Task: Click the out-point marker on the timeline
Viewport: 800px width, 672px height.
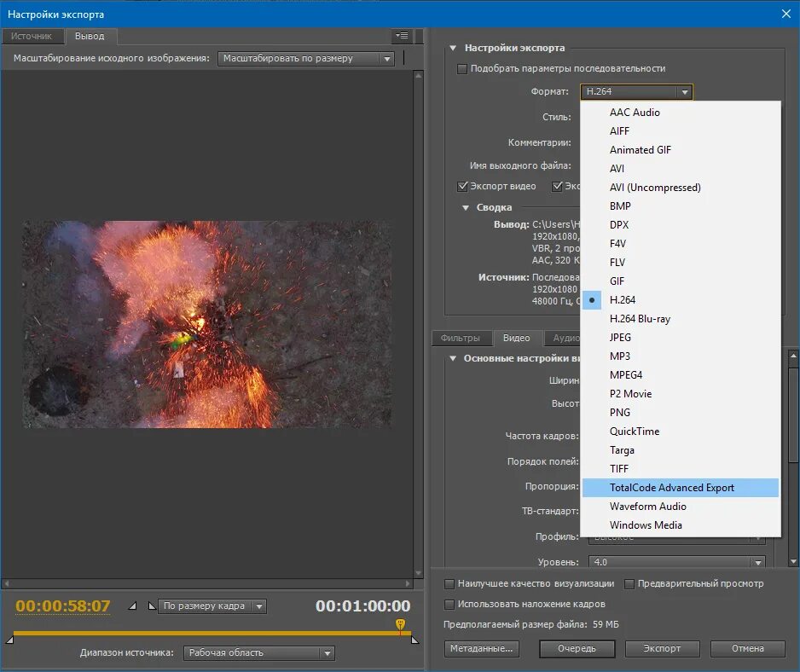Action: click(414, 639)
